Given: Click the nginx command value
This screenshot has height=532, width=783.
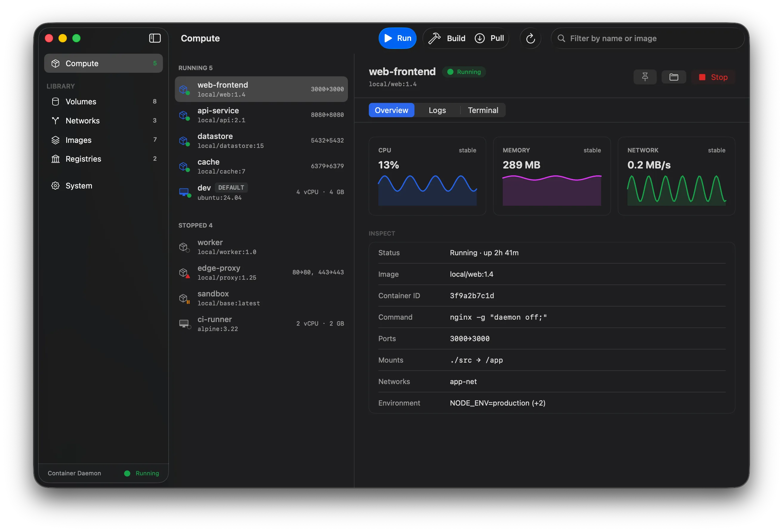Looking at the screenshot, I should click(x=498, y=317).
